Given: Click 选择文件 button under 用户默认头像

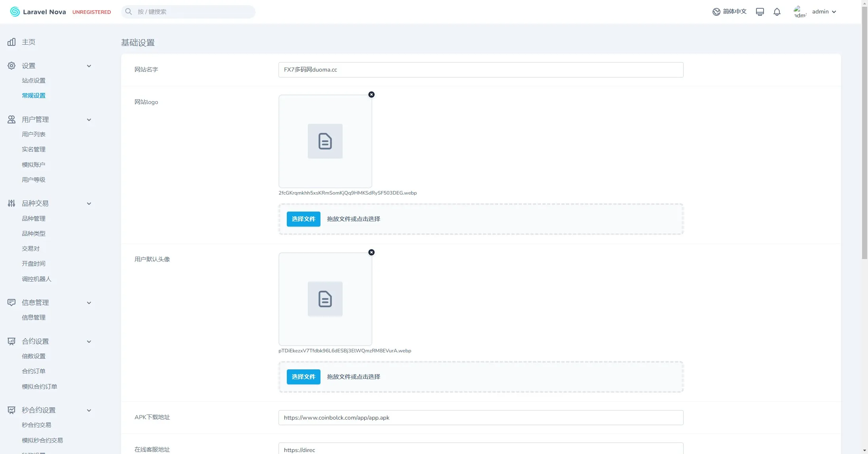Looking at the screenshot, I should [303, 377].
